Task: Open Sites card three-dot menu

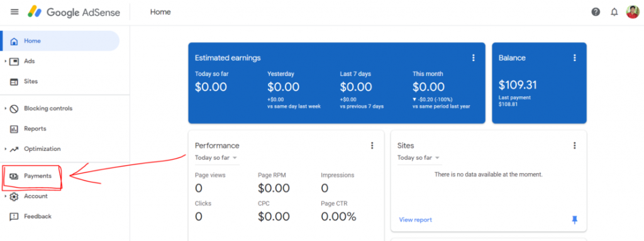Action: 575,145
